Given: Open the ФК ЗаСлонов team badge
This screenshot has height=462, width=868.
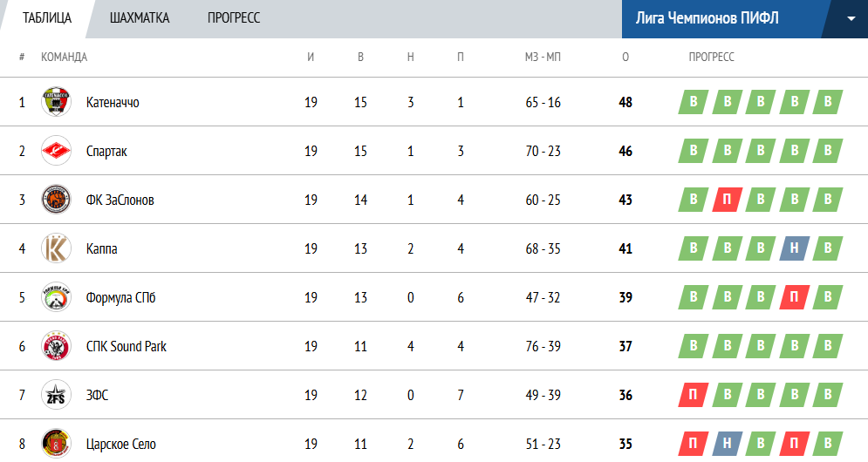Looking at the screenshot, I should 56,200.
